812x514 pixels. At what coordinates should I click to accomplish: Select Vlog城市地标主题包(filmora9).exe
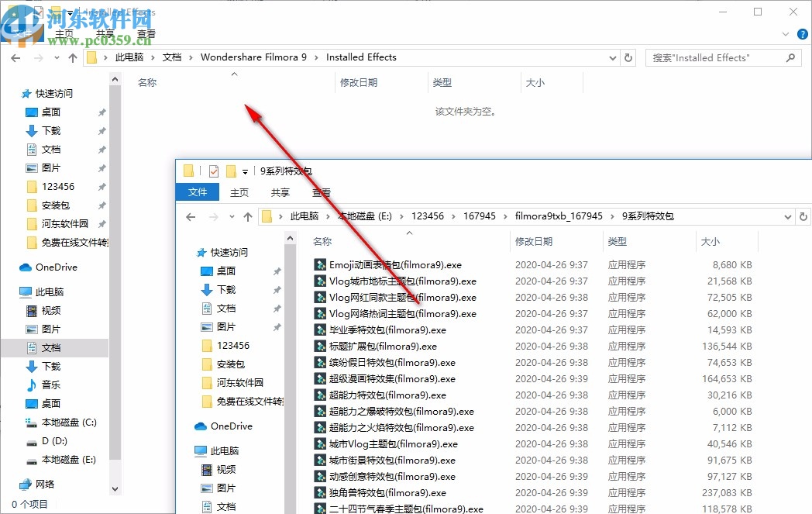(x=394, y=281)
